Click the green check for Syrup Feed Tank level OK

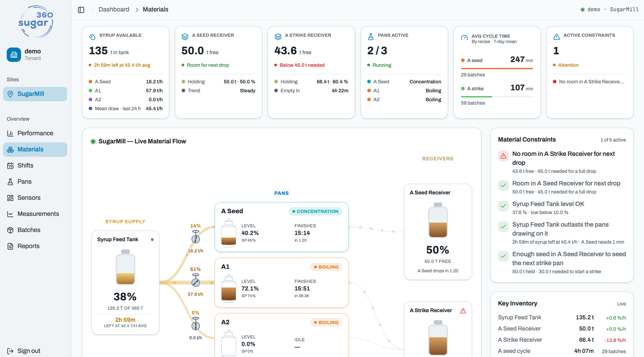click(x=503, y=206)
